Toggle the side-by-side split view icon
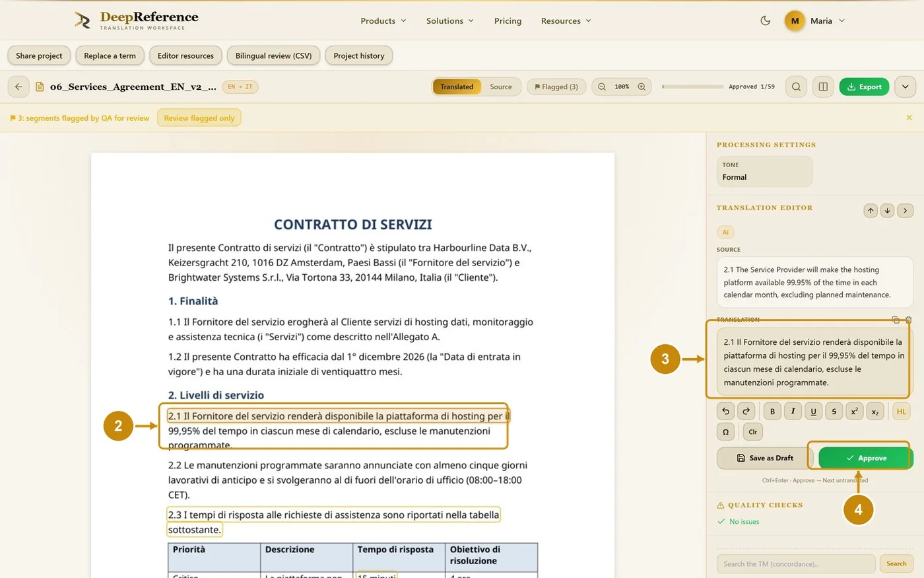Screen dimensions: 924x578 823,87
